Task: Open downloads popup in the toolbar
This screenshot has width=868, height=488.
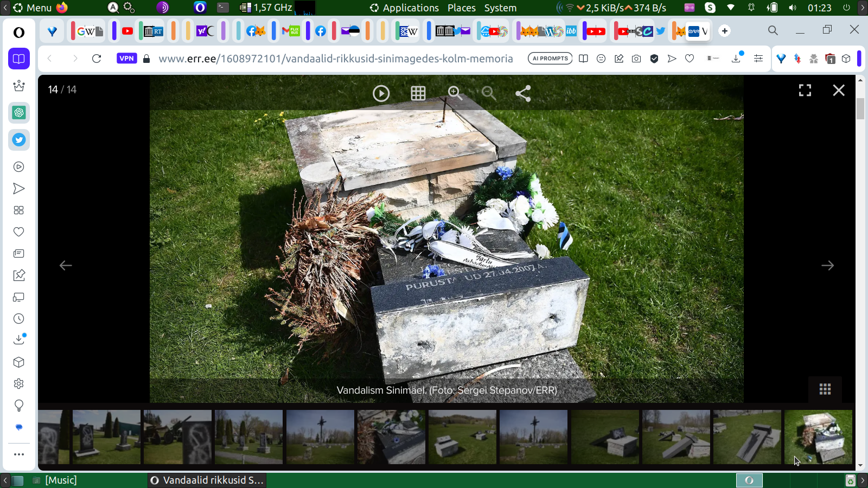Action: pos(736,59)
